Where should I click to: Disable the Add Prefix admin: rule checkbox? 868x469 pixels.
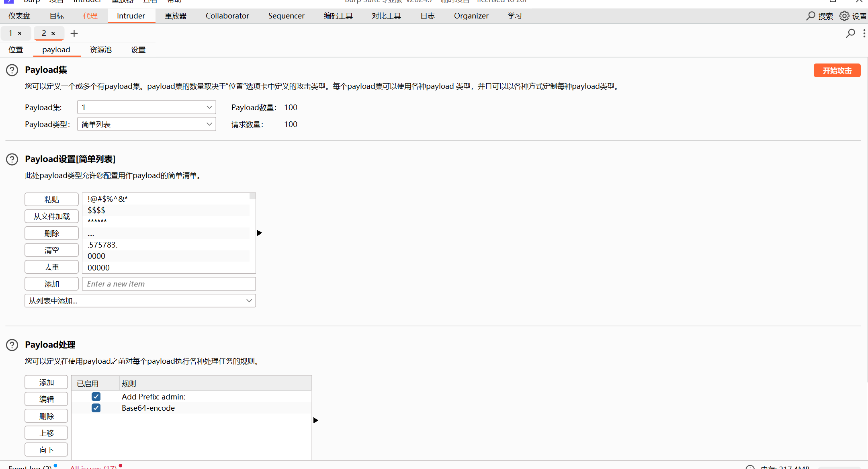click(96, 397)
